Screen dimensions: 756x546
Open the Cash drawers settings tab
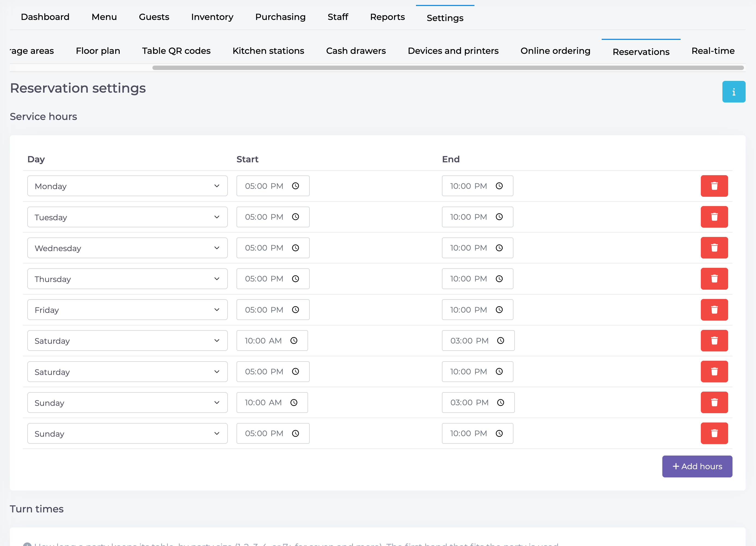(356, 51)
